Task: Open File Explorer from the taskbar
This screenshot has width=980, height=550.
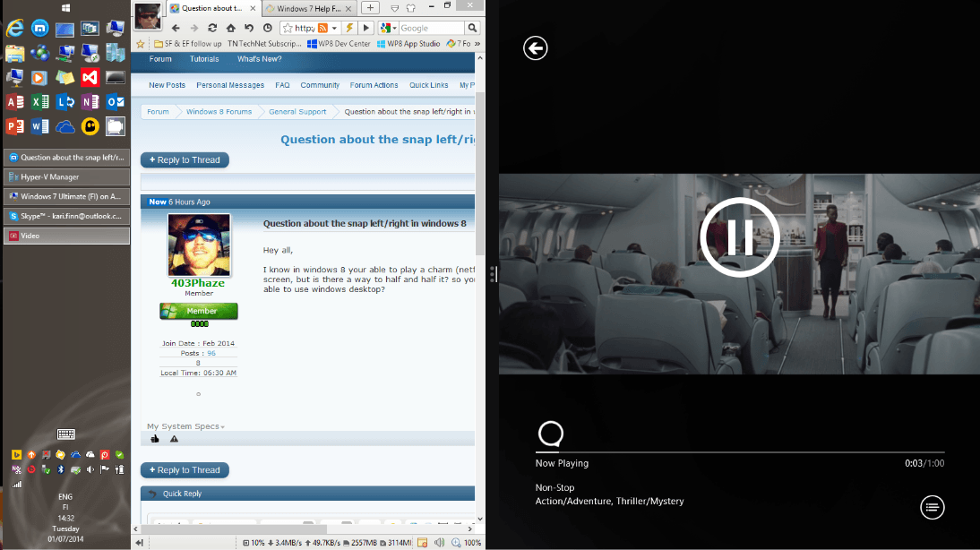Action: pos(15,53)
